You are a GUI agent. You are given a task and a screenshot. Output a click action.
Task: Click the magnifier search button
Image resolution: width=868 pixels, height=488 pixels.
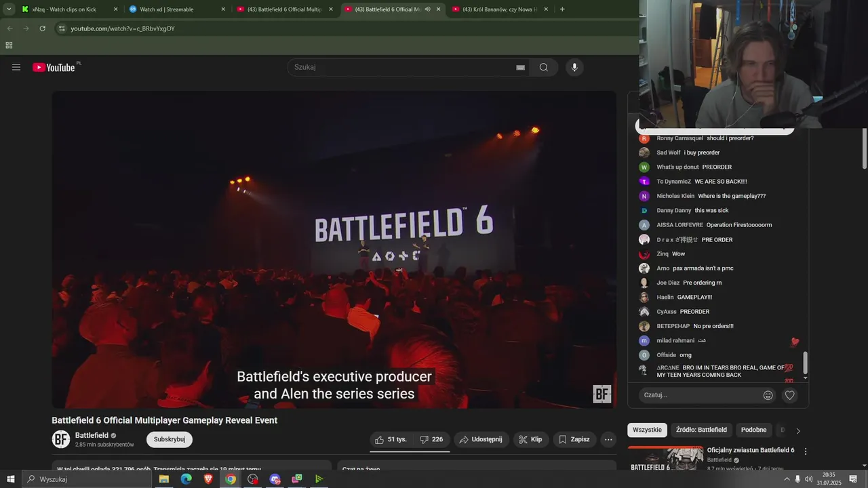point(544,67)
